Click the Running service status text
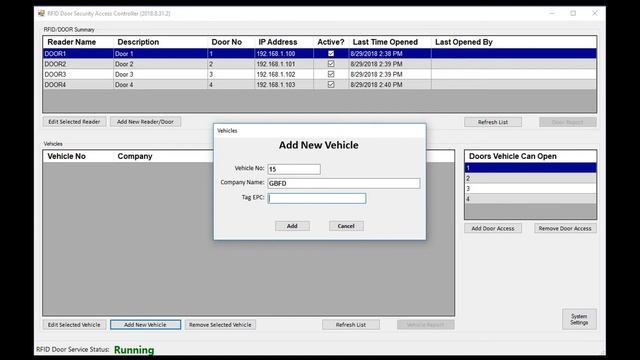Screen dimensions: 640x360 [x=134, y=350]
